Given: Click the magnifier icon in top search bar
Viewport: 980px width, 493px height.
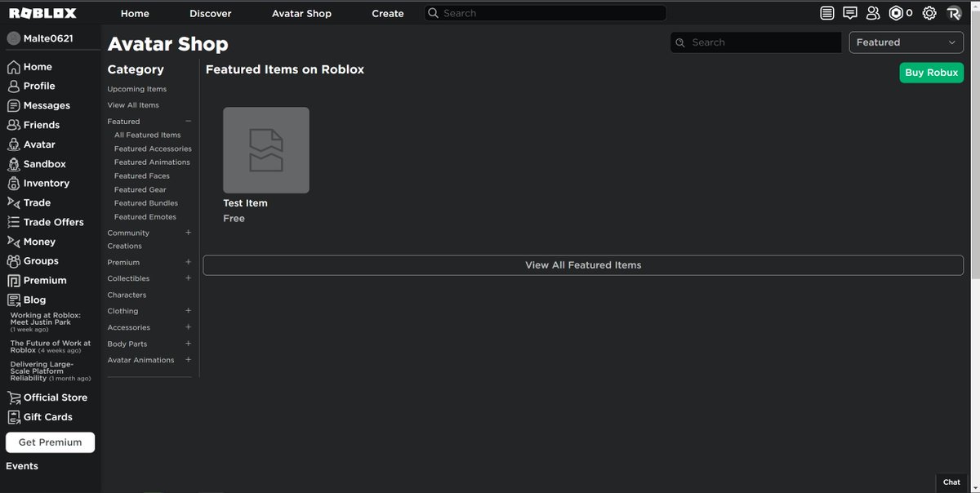Looking at the screenshot, I should 433,14.
